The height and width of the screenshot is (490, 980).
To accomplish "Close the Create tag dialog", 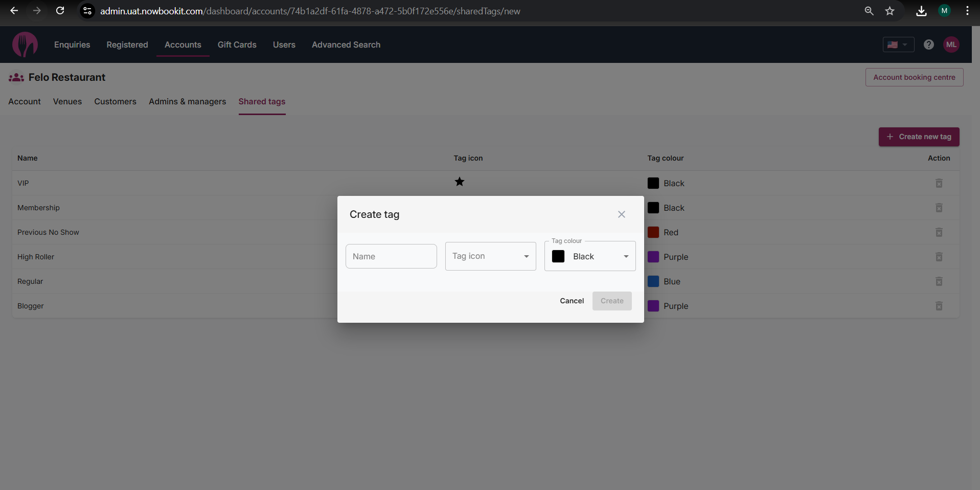I will click(621, 214).
